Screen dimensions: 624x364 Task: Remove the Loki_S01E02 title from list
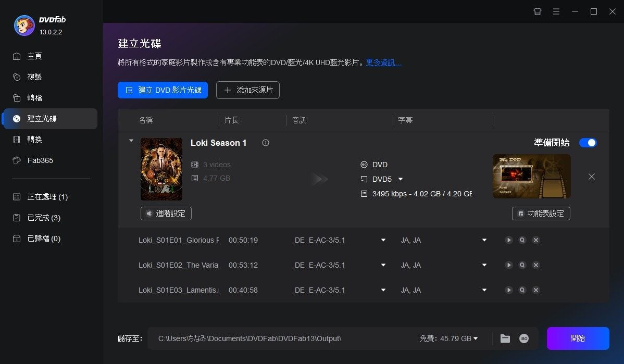pyautogui.click(x=536, y=265)
